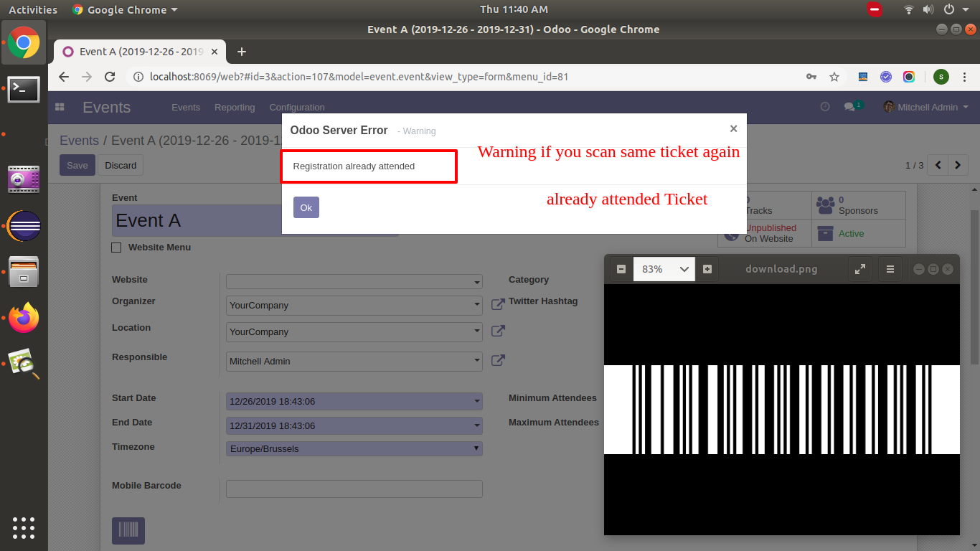Open the Configuration menu
980x551 pixels.
tap(297, 107)
